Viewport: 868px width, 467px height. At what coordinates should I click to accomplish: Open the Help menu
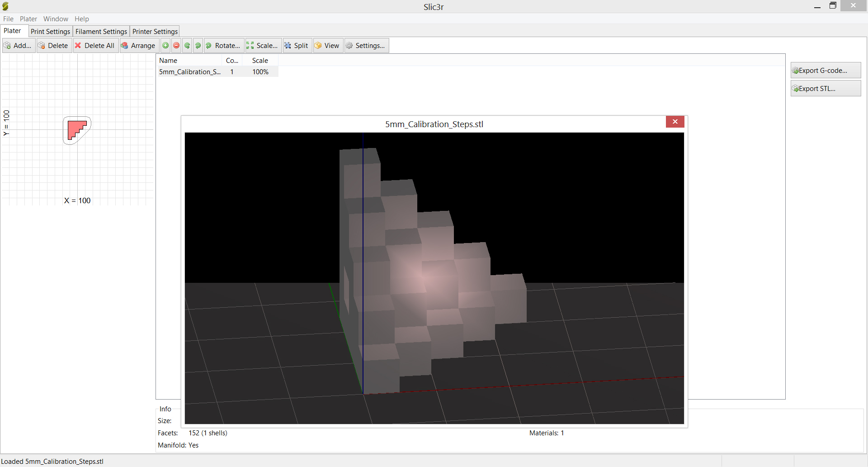tap(82, 19)
